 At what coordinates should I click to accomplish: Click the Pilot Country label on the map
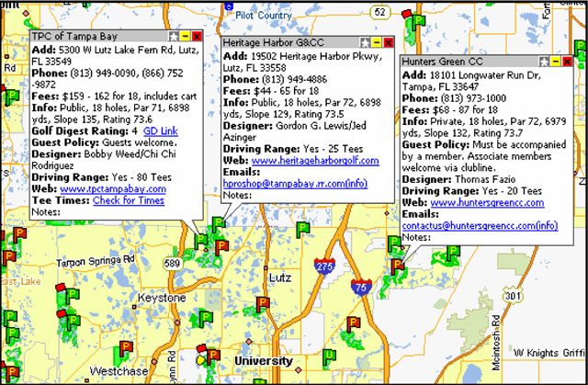point(264,16)
